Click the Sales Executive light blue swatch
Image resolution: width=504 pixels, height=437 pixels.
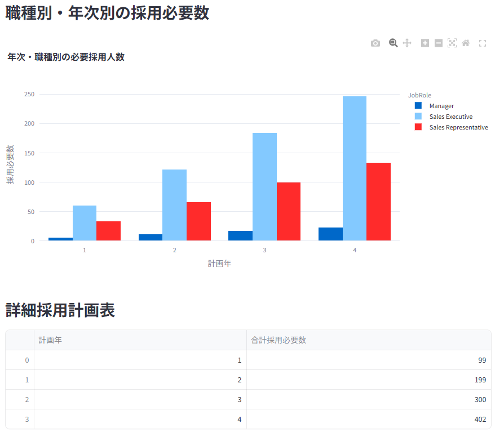(x=418, y=116)
